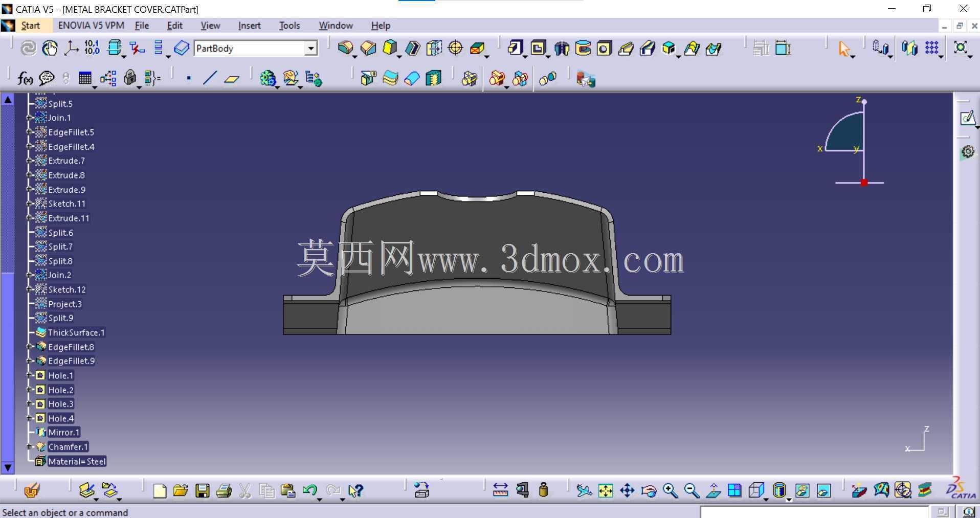Click the Save icon
The image size is (980, 518).
202,491
